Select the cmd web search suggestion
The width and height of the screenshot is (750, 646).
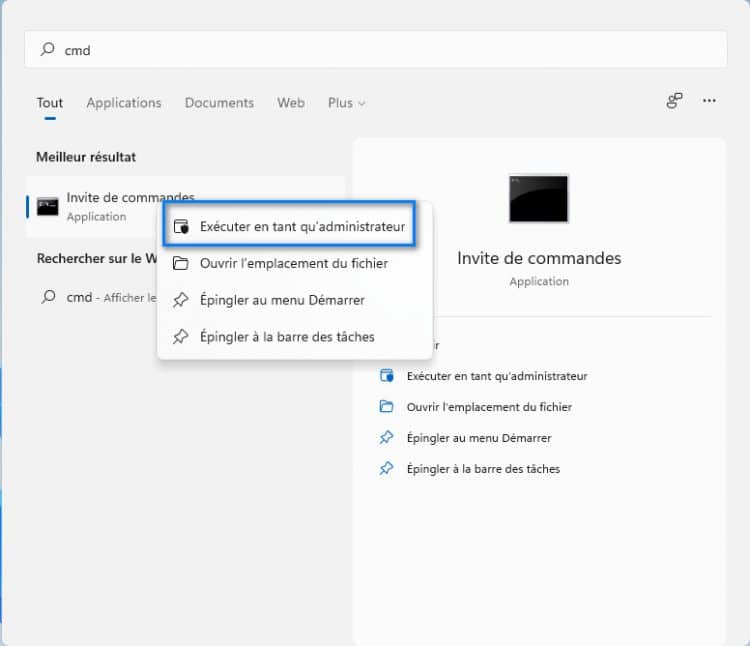(x=100, y=297)
